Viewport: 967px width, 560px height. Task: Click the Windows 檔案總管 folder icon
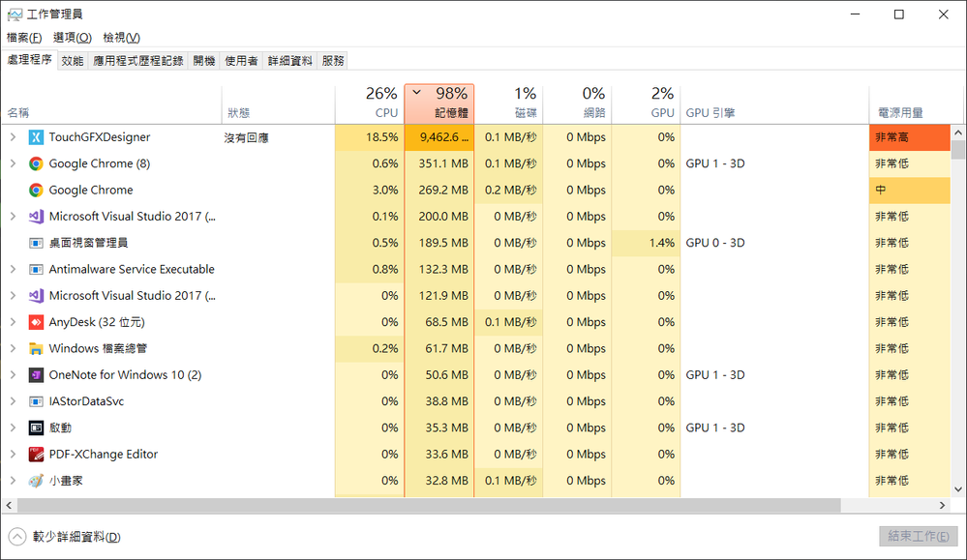36,349
